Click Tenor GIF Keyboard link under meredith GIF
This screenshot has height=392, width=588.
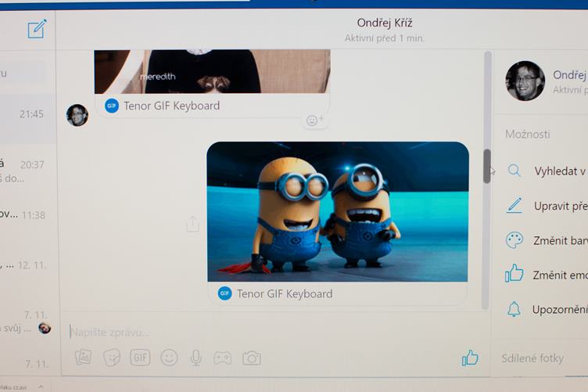tap(172, 106)
